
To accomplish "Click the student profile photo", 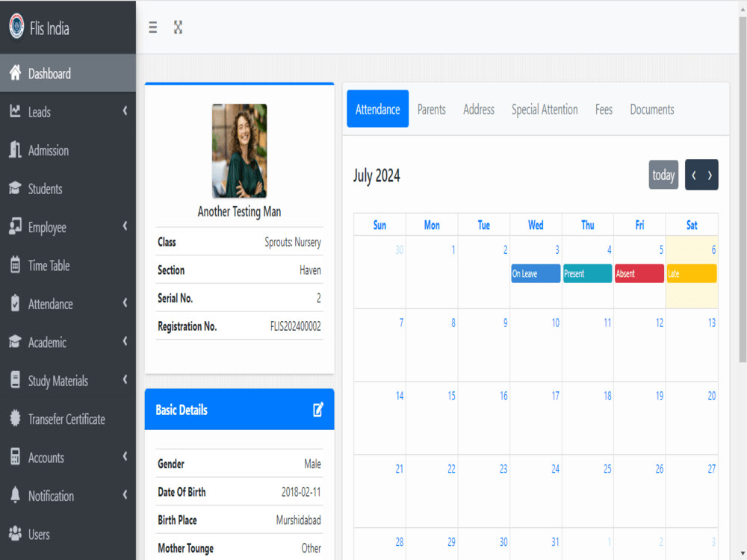I will [239, 151].
